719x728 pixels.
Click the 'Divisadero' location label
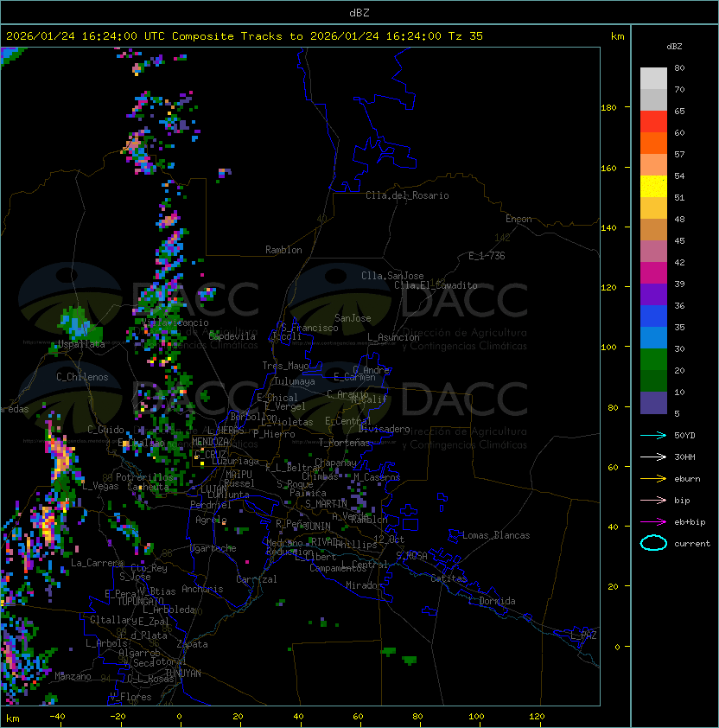coord(384,429)
